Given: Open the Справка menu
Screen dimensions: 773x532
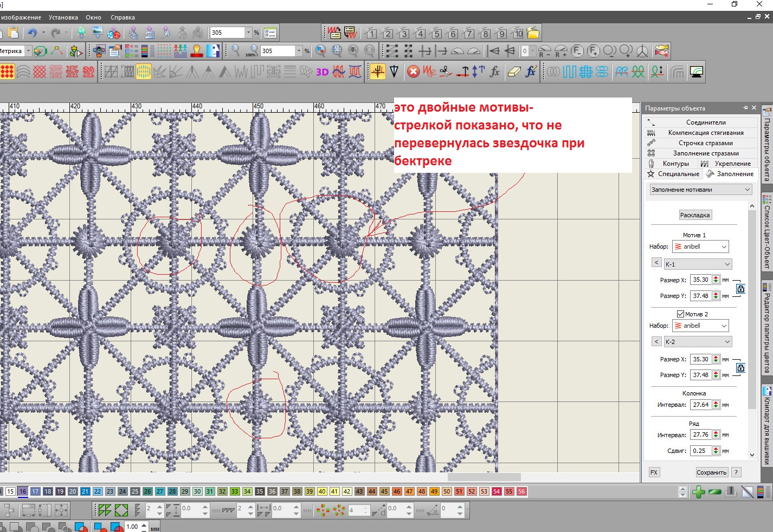Looking at the screenshot, I should 123,17.
